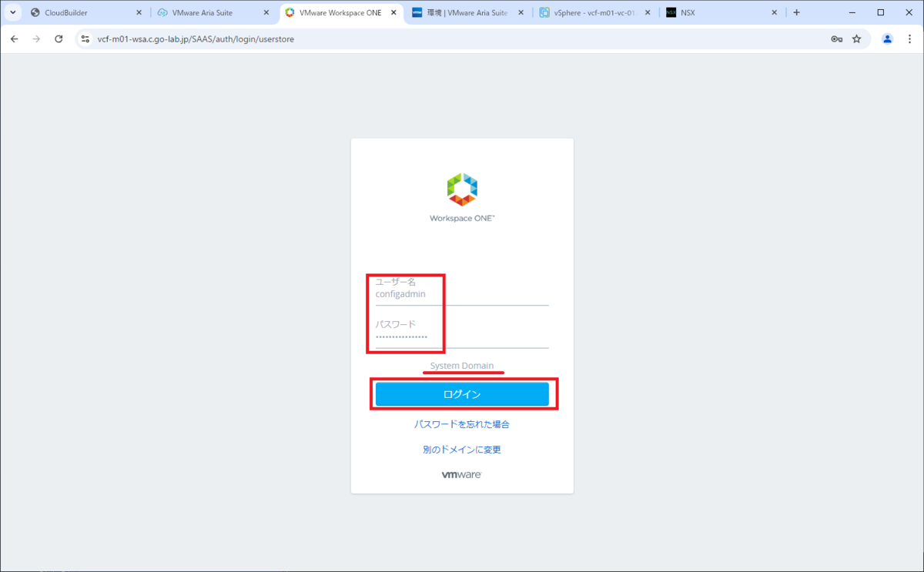This screenshot has width=924, height=572.
Task: Switch to the NSX tab
Action: click(x=721, y=12)
